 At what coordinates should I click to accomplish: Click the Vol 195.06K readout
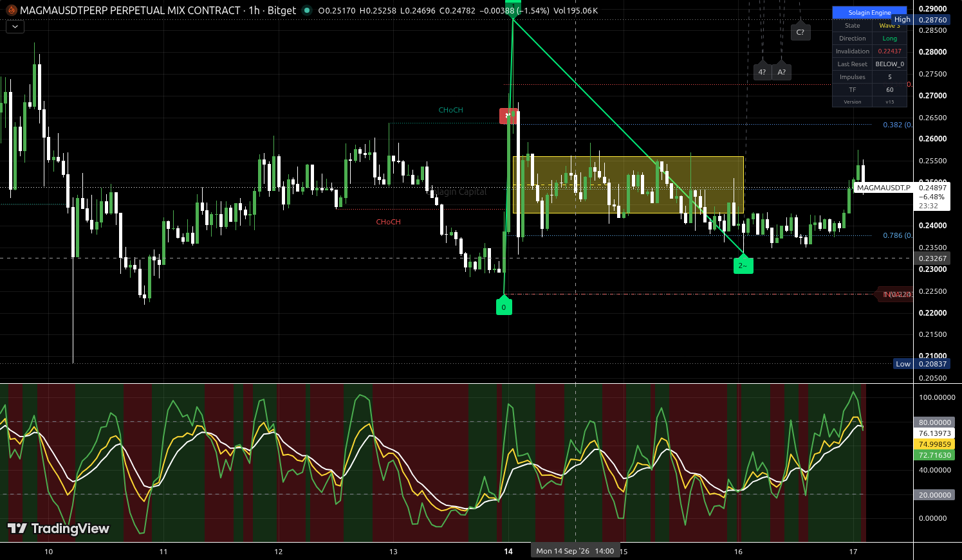pos(575,10)
